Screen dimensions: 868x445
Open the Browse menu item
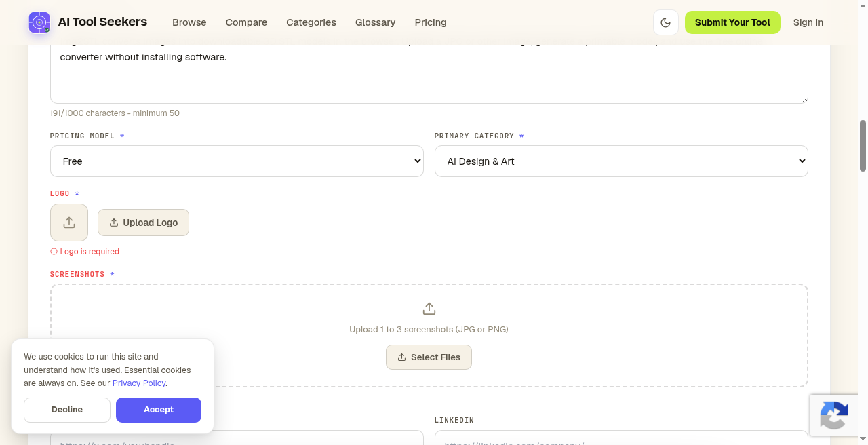point(189,22)
